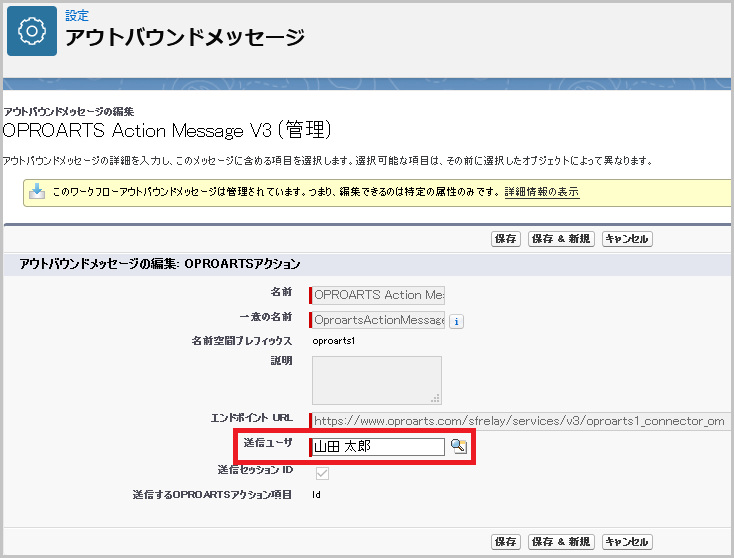Click the エンドポイント URL field

click(520, 421)
